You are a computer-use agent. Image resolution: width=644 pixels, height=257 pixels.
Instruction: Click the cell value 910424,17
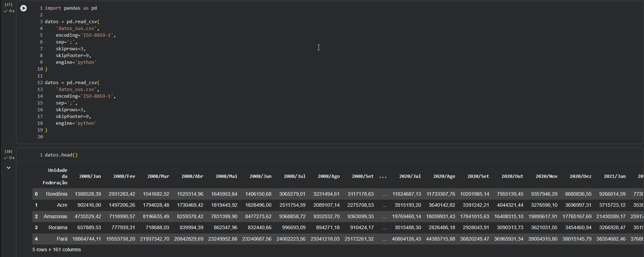pyautogui.click(x=362, y=227)
